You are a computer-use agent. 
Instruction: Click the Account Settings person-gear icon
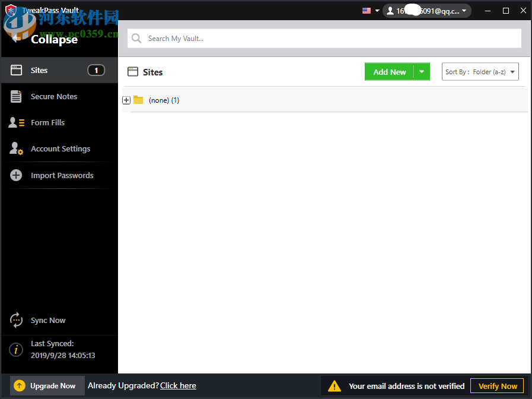click(x=16, y=148)
